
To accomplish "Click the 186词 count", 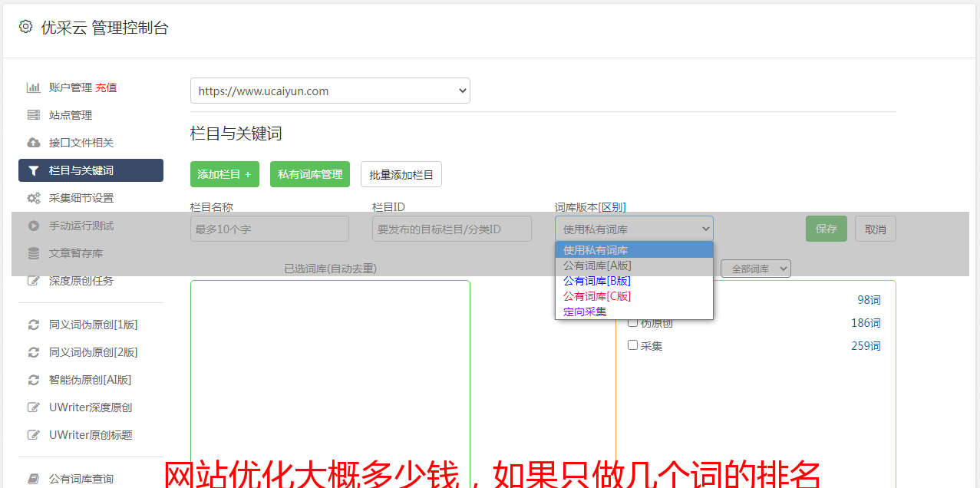I will coord(866,323).
